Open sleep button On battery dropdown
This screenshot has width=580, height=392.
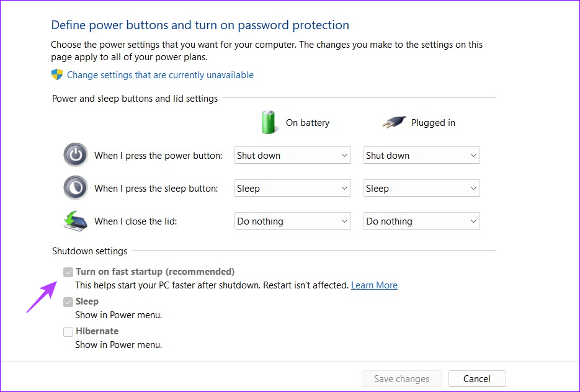pos(292,188)
